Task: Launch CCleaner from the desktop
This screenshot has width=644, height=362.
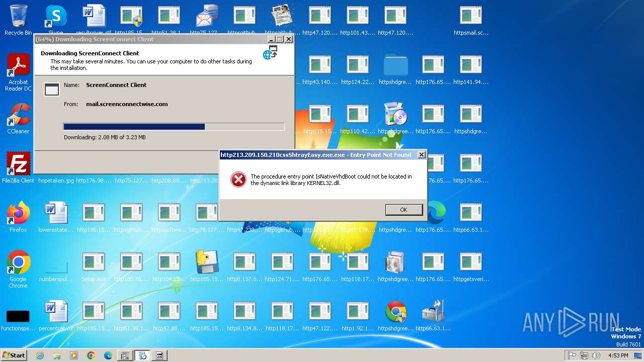Action: point(18,119)
